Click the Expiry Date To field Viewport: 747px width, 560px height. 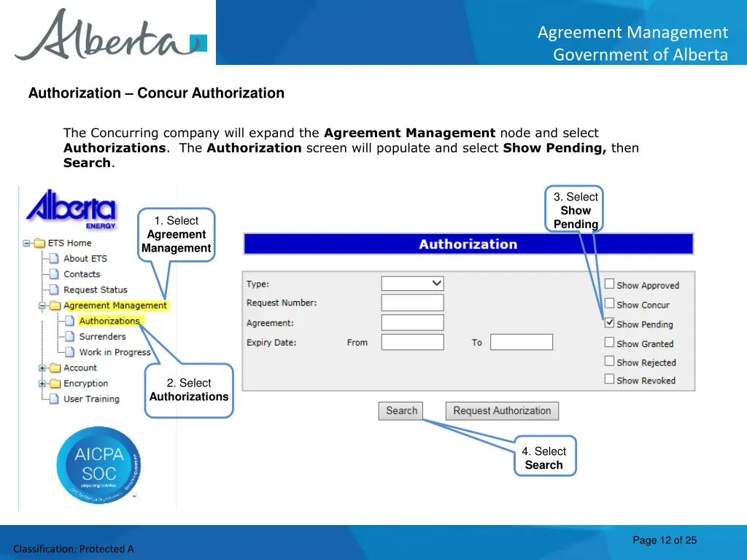522,343
